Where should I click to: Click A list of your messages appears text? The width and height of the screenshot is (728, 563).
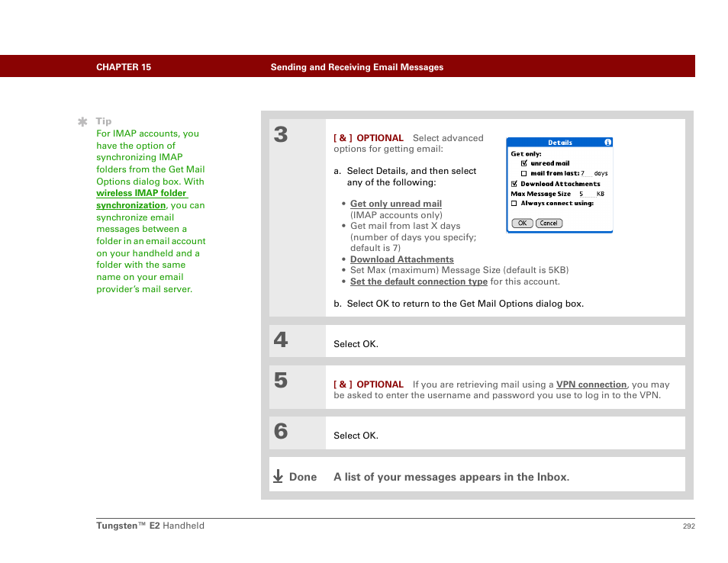(451, 477)
